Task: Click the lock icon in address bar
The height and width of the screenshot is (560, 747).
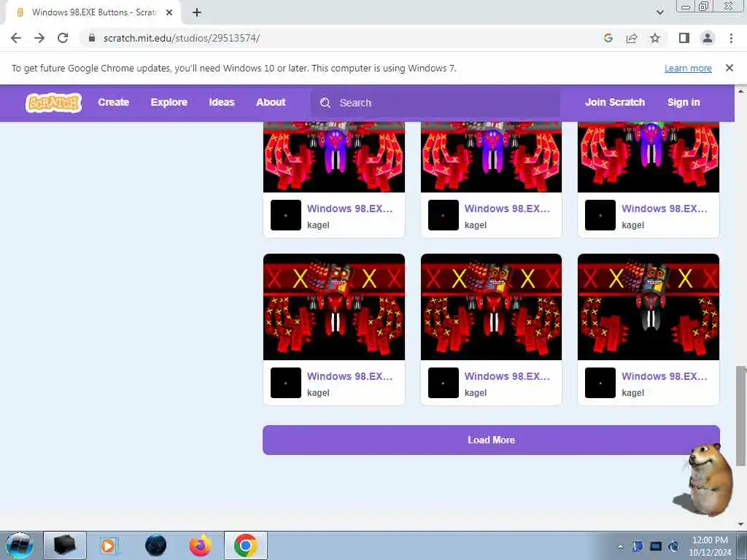Action: tap(92, 38)
